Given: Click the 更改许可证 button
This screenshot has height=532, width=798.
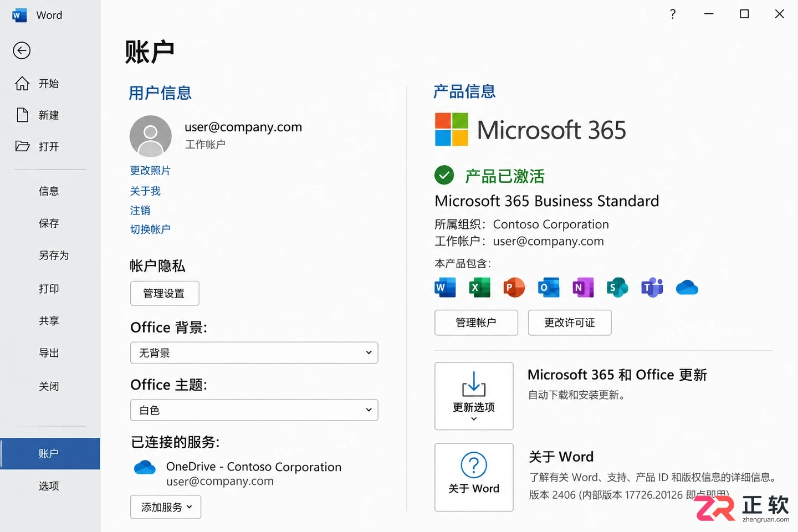Looking at the screenshot, I should pyautogui.click(x=570, y=323).
